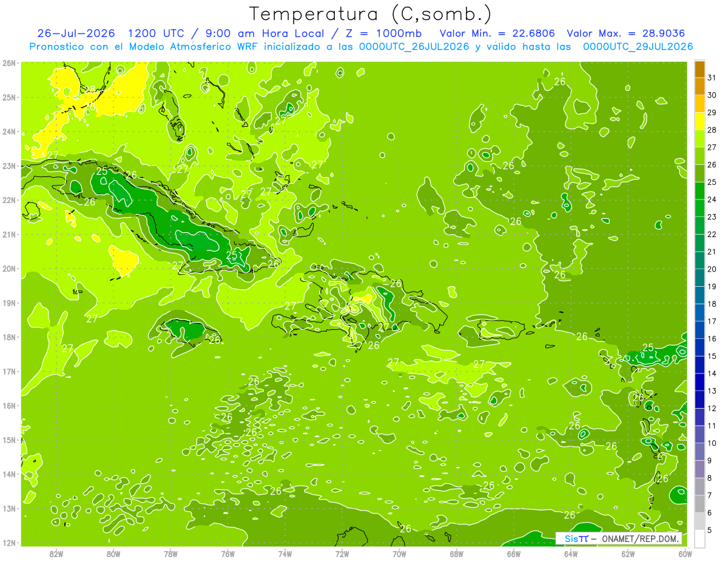Click the color bar label '10'
The image size is (728, 562).
pos(712,443)
